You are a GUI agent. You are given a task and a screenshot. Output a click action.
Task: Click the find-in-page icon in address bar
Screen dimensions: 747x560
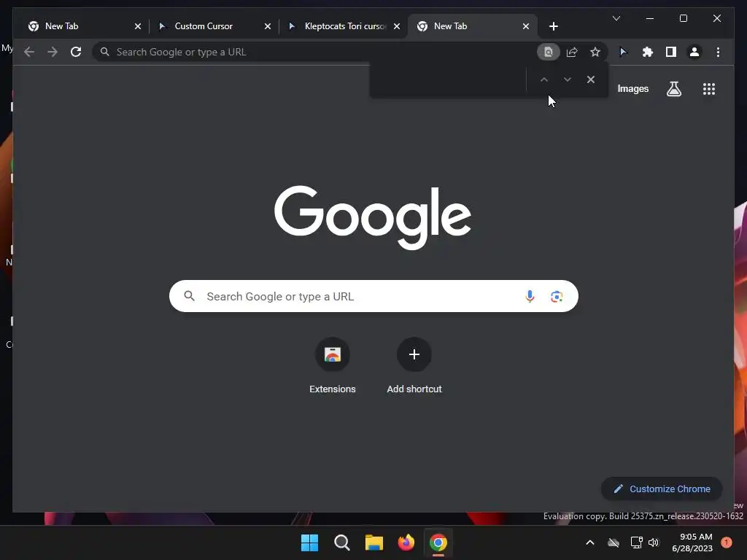549,52
